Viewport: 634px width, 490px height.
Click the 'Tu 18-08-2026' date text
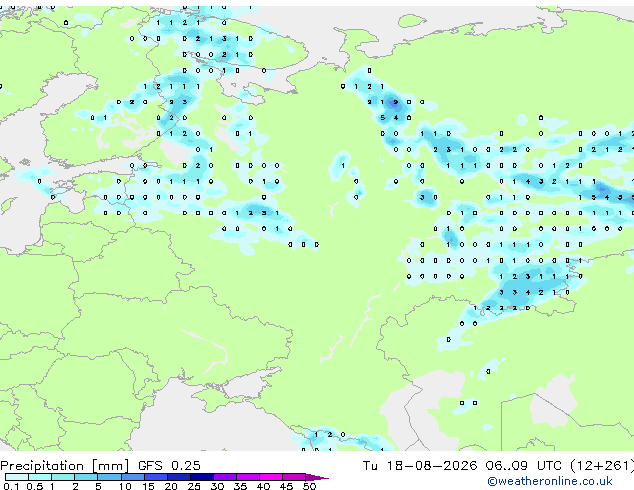pos(420,466)
